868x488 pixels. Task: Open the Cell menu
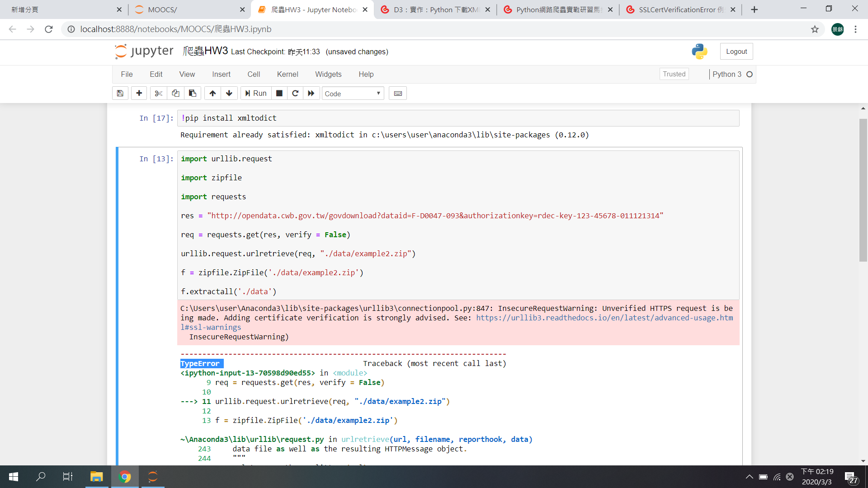254,74
